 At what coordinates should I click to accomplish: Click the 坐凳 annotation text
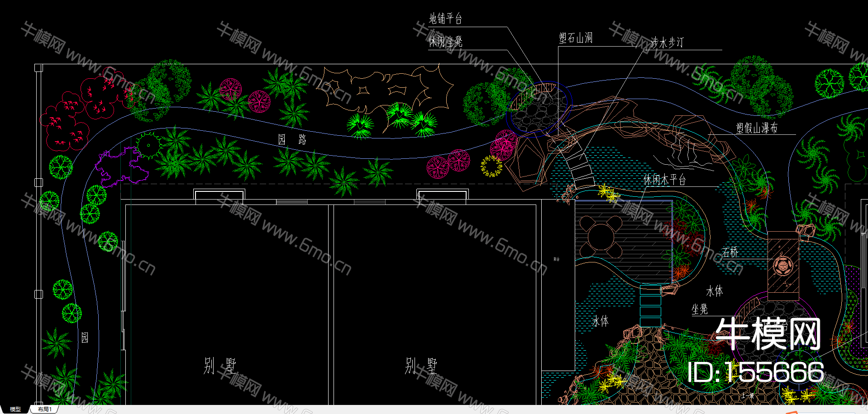click(700, 309)
